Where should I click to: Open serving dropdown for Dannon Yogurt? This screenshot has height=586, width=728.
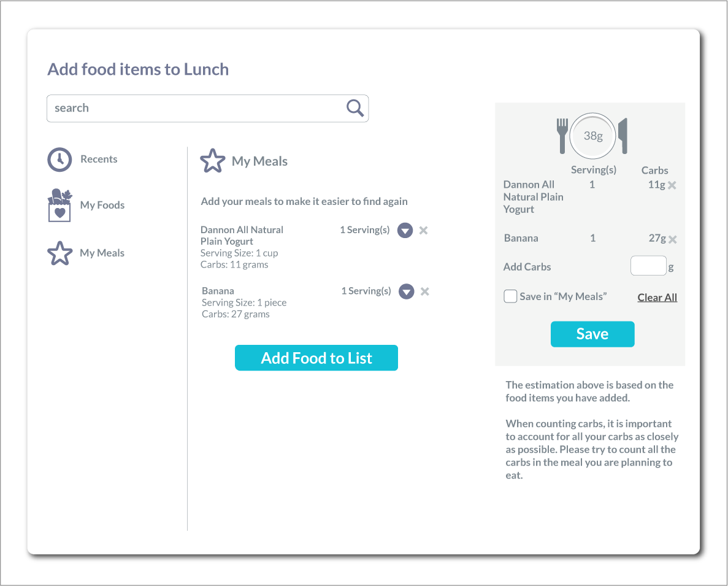pos(405,231)
